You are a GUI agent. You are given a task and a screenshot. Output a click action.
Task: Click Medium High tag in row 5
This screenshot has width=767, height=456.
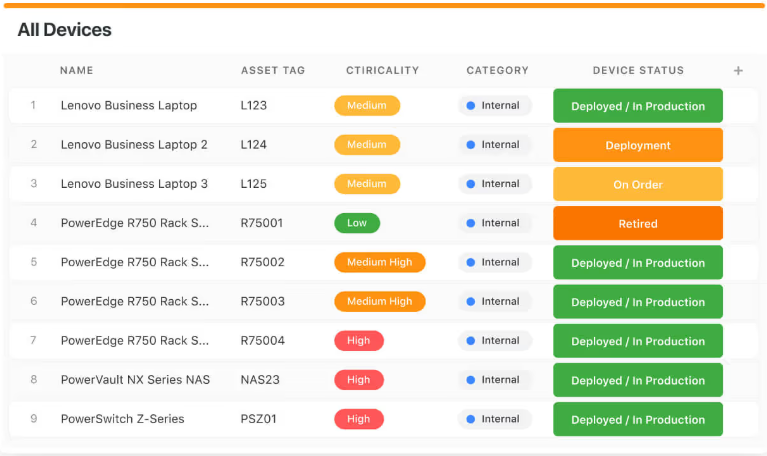pyautogui.click(x=379, y=262)
